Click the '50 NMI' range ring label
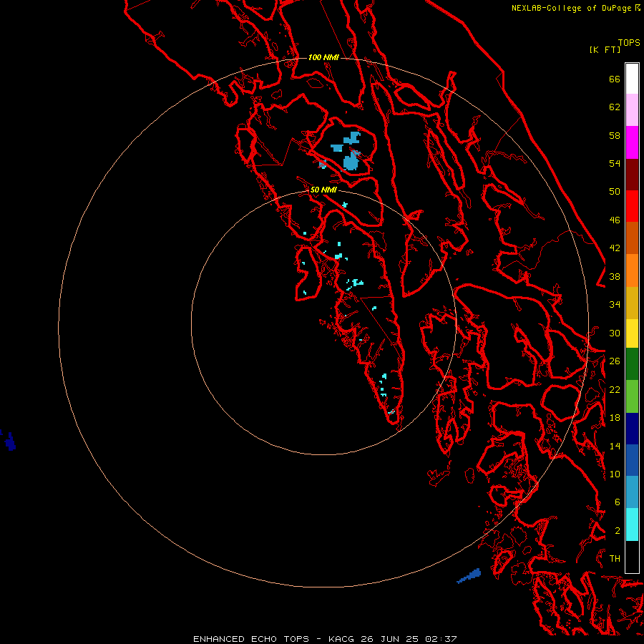Viewport: 644px width, 644px height. (x=323, y=190)
